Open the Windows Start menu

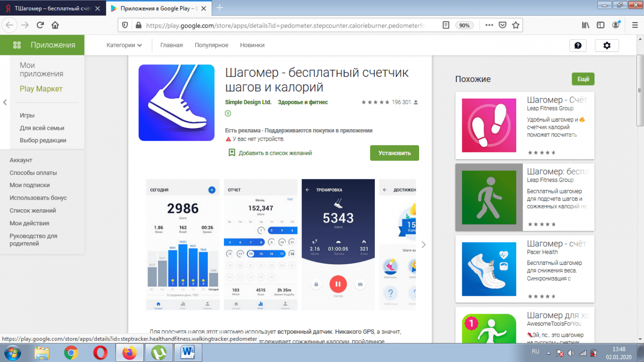click(14, 353)
